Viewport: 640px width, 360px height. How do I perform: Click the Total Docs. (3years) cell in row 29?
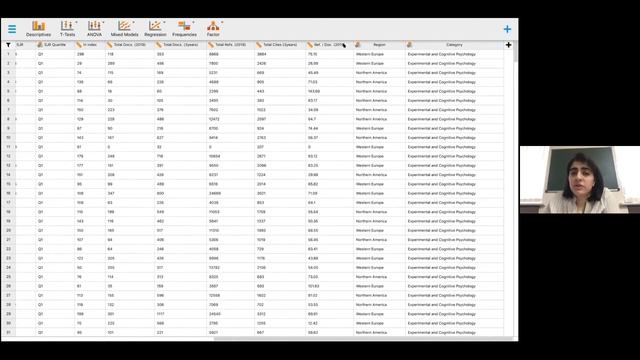click(180, 314)
